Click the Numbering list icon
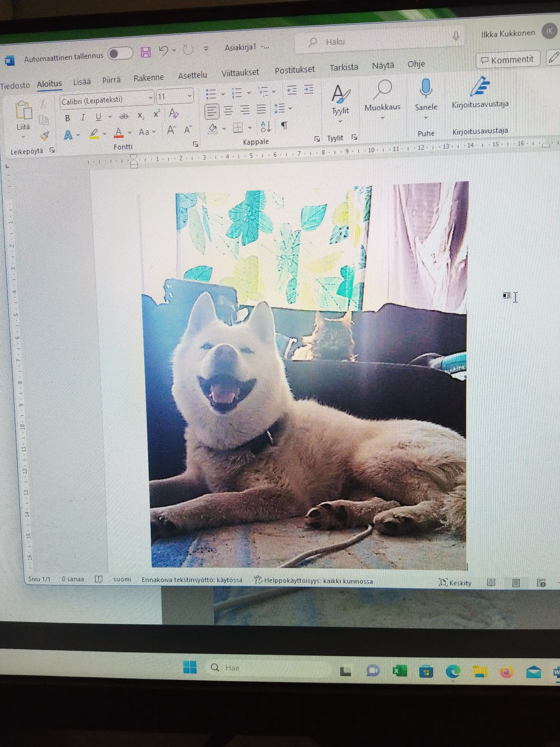This screenshot has height=747, width=560. pyautogui.click(x=237, y=93)
